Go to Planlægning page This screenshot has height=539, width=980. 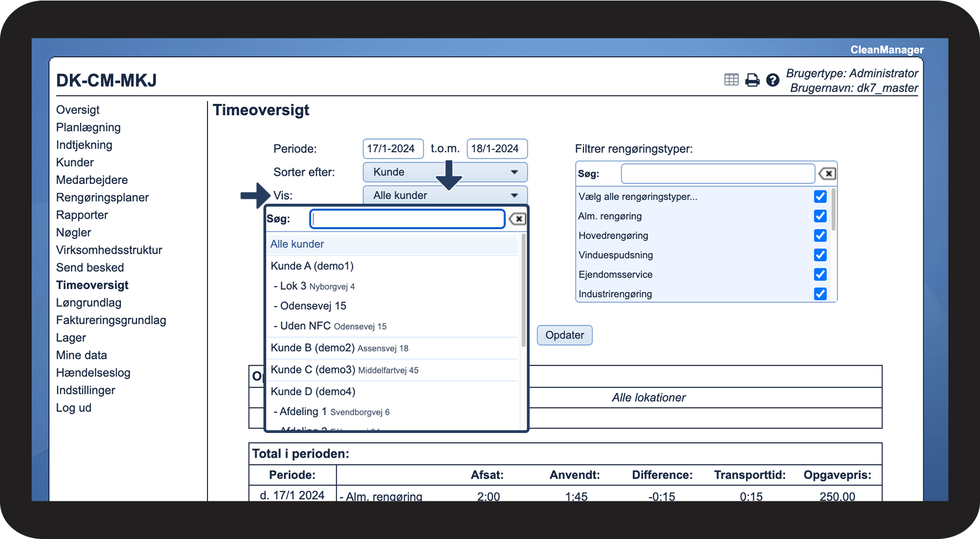point(88,128)
